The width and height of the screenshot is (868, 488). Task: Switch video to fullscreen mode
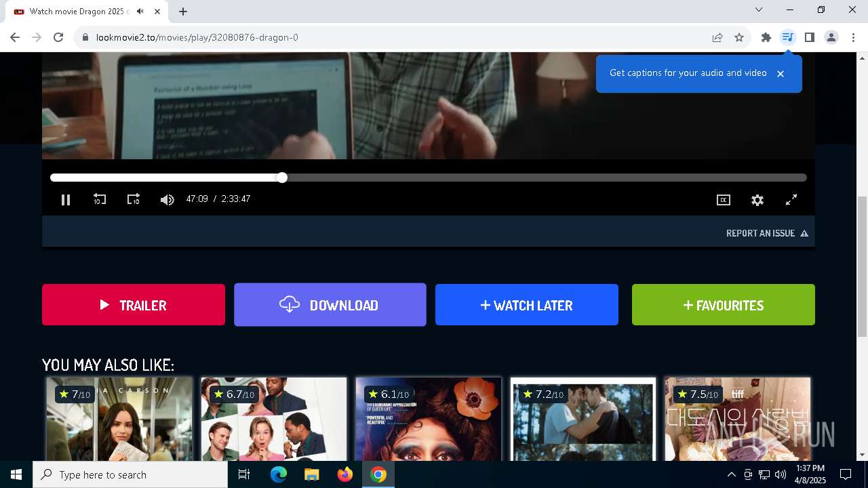click(x=791, y=200)
